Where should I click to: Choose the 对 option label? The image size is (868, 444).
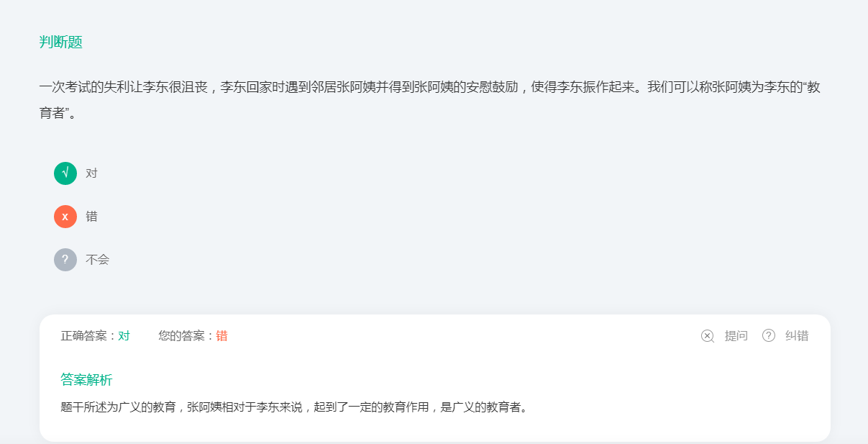point(91,173)
